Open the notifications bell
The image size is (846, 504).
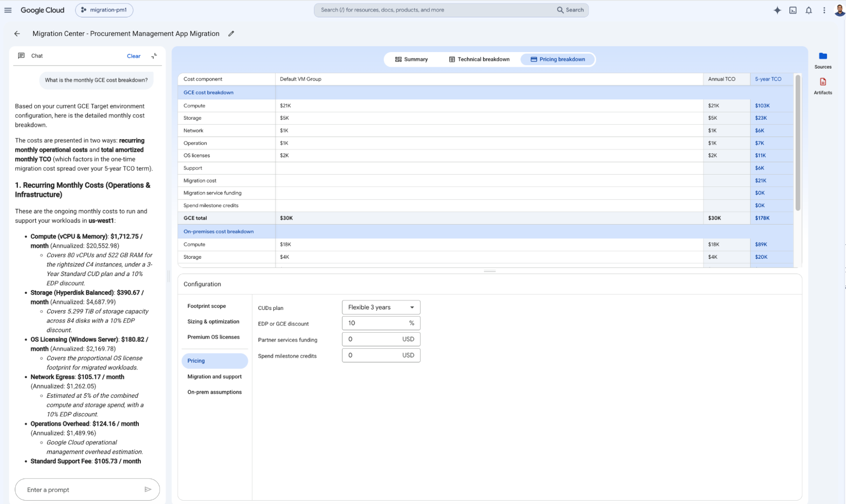click(x=808, y=10)
